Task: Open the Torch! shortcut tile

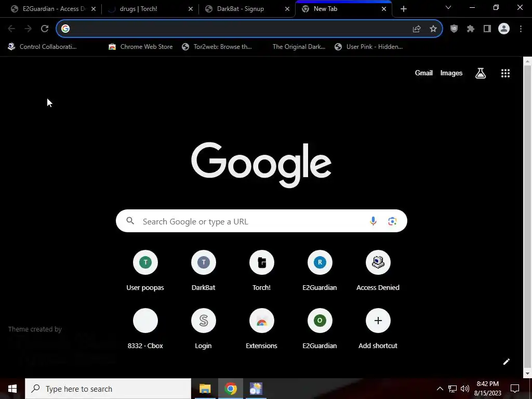Action: pyautogui.click(x=262, y=271)
